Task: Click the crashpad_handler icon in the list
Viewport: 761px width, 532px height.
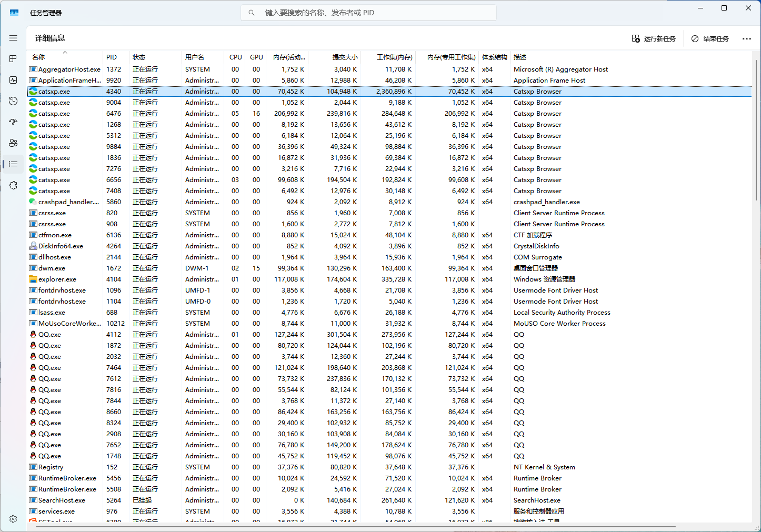Action: 33,202
